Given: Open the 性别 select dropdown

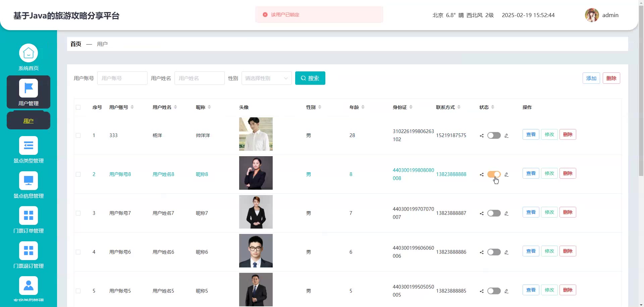Looking at the screenshot, I should (267, 78).
